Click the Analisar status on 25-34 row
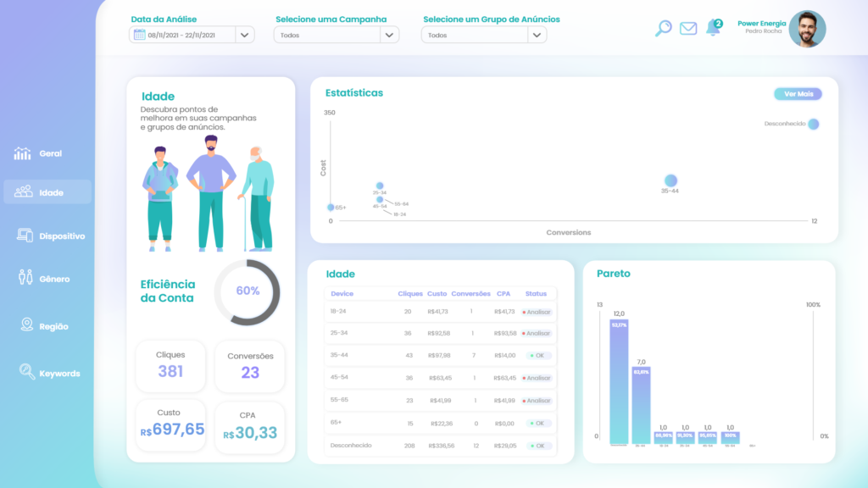The image size is (868, 488). (537, 334)
